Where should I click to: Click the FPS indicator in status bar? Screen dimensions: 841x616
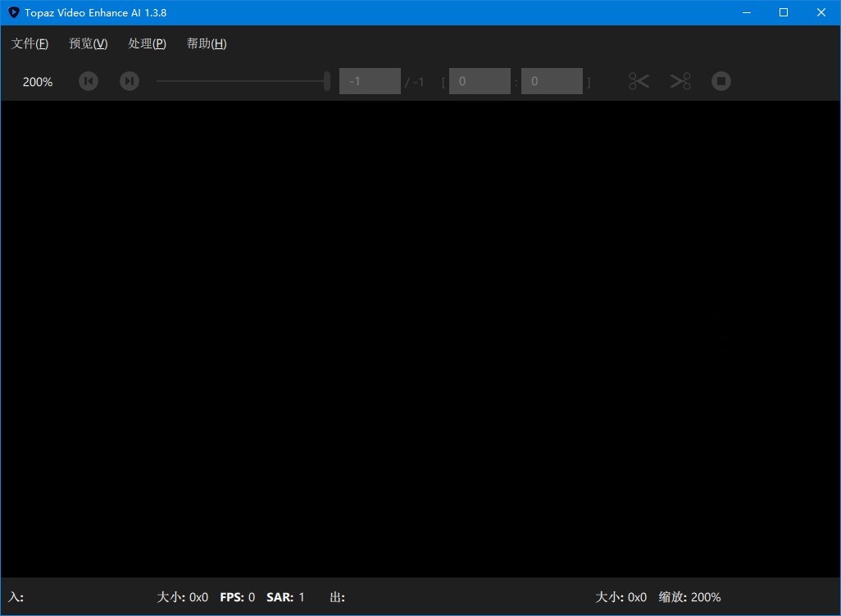coord(237,597)
